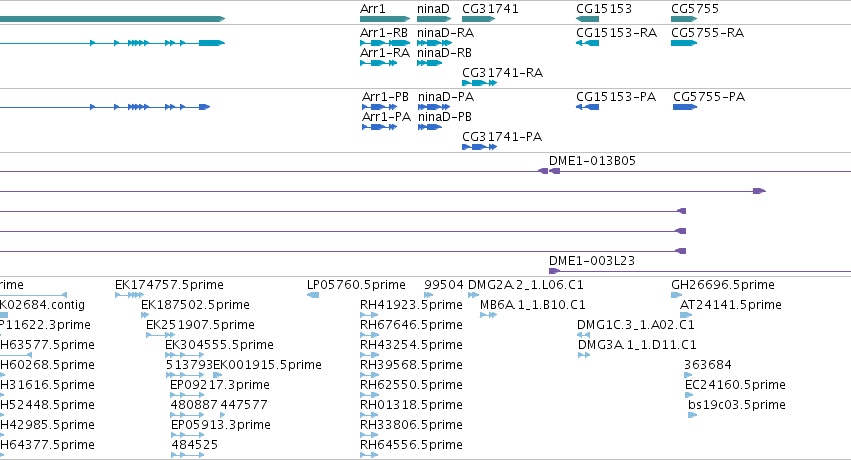
Task: Select transcript CG15153-RA
Action: (616, 33)
